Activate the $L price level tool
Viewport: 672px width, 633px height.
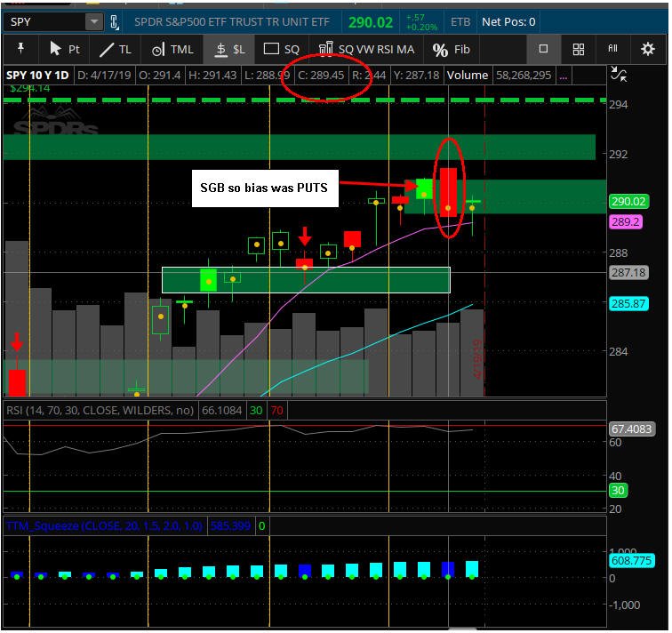229,50
